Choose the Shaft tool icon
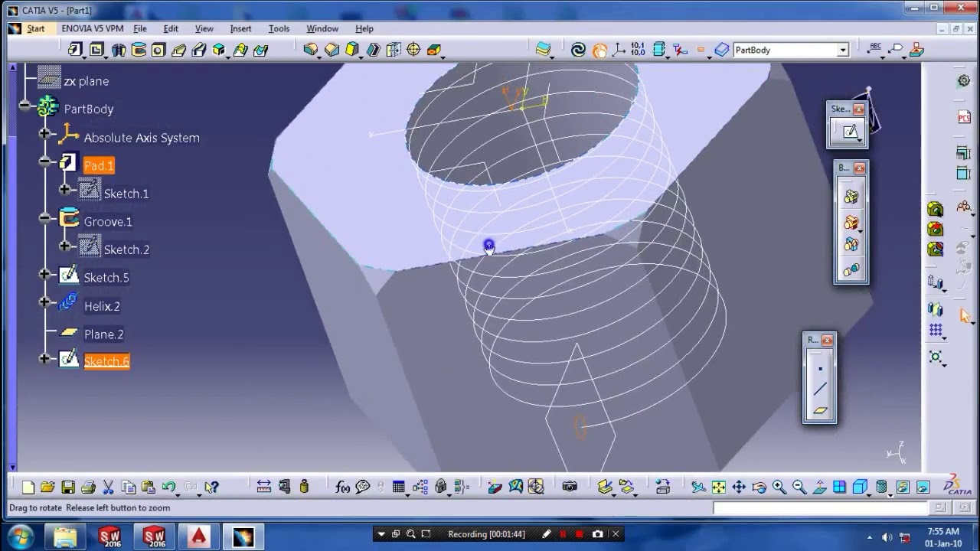 (118, 50)
